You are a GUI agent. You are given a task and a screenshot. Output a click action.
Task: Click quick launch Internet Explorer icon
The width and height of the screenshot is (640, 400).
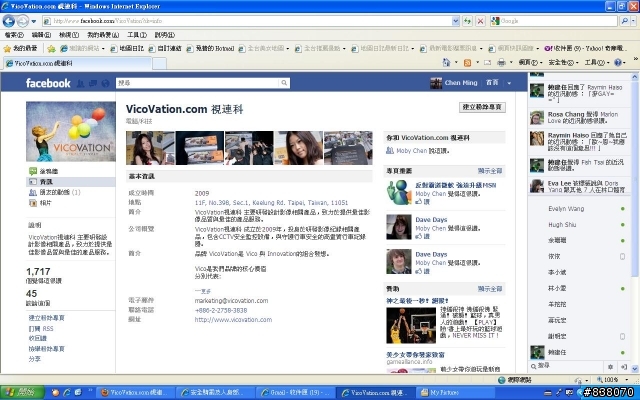tap(67, 393)
